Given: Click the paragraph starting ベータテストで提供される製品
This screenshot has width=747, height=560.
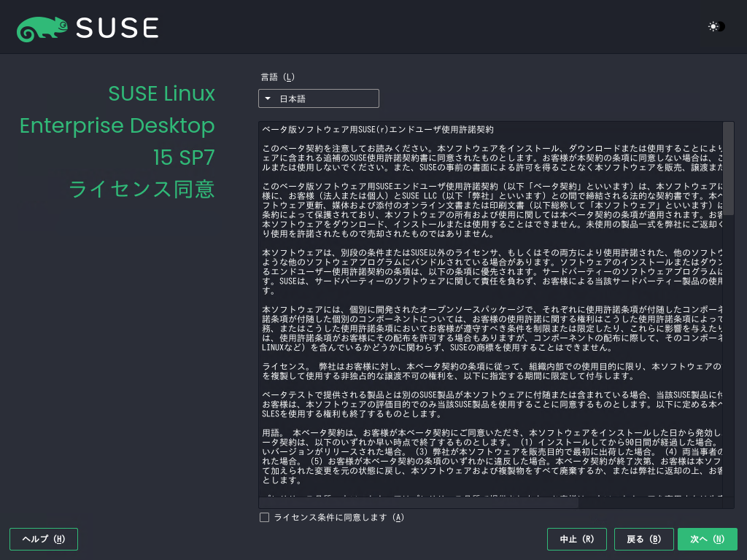Looking at the screenshot, I should click(492, 404).
